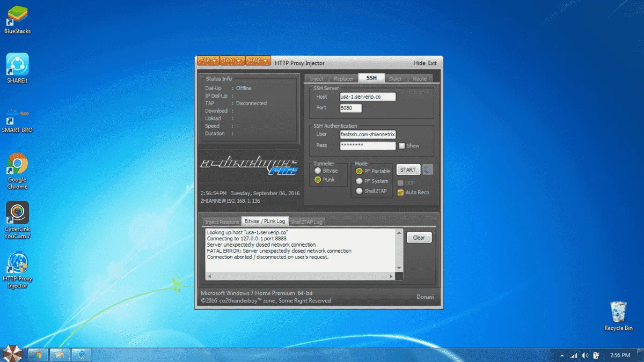Click Dial-Up "Offline" status value
Viewport: 644px width, 362px height.
click(x=244, y=88)
